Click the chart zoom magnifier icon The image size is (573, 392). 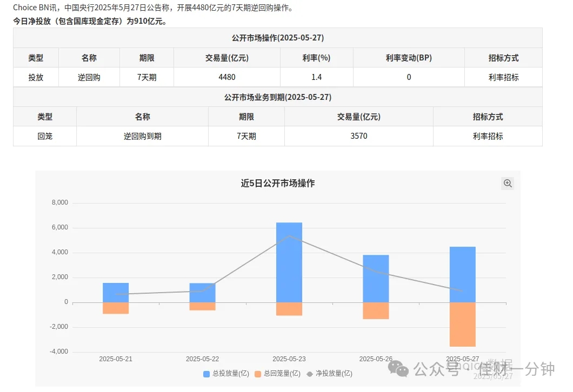[x=507, y=183]
